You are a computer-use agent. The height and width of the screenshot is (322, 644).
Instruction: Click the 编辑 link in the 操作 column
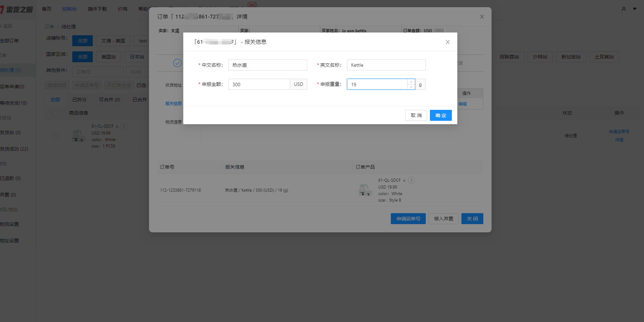pos(462,104)
